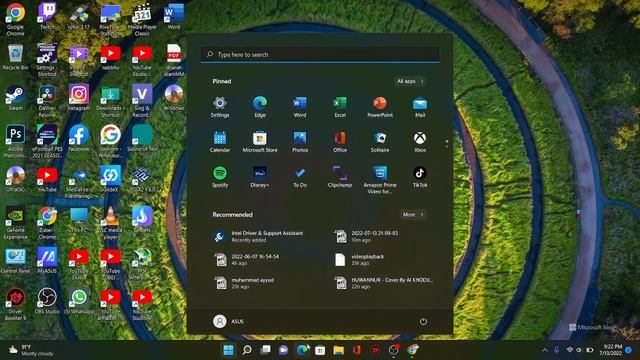Select the Facebook desktop shortcut
This screenshot has width=640, height=360.
click(79, 138)
